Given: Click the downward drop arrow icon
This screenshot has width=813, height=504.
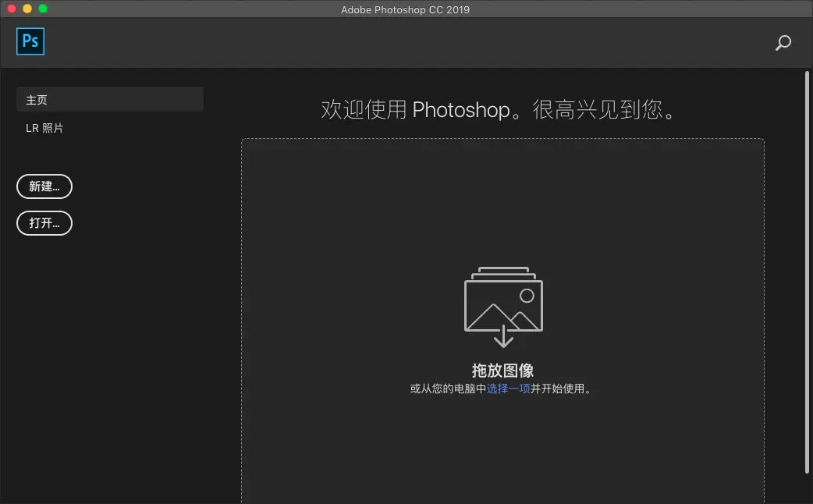Looking at the screenshot, I should (x=502, y=337).
